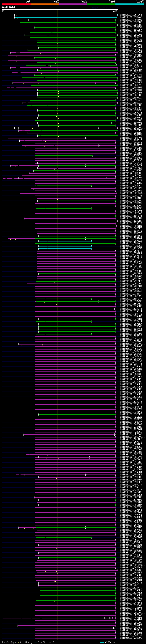The height and width of the screenshot is (644, 146).
Task: Click purple segmented bar of UniRef100_A4FTP4
Action: coord(59,618)
